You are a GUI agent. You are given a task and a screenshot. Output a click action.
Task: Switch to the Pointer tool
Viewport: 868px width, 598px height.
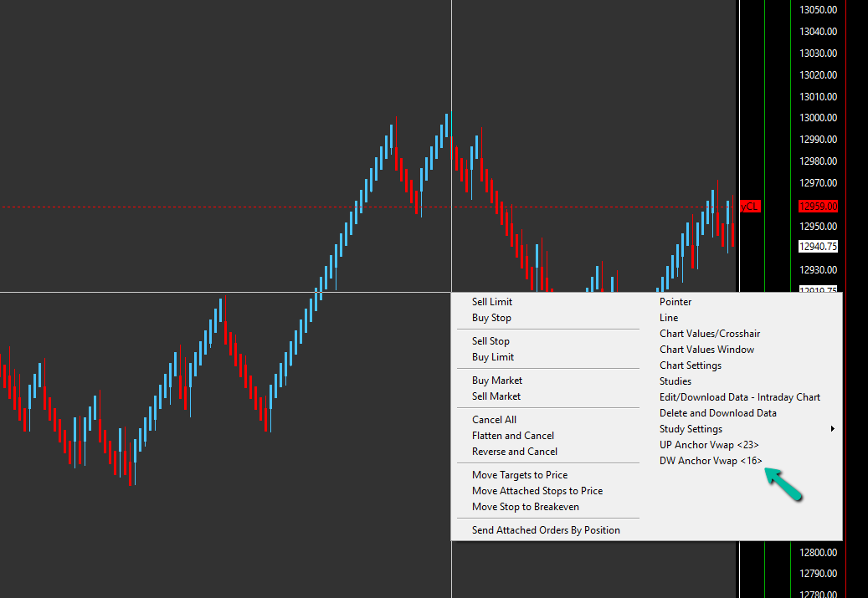point(675,301)
